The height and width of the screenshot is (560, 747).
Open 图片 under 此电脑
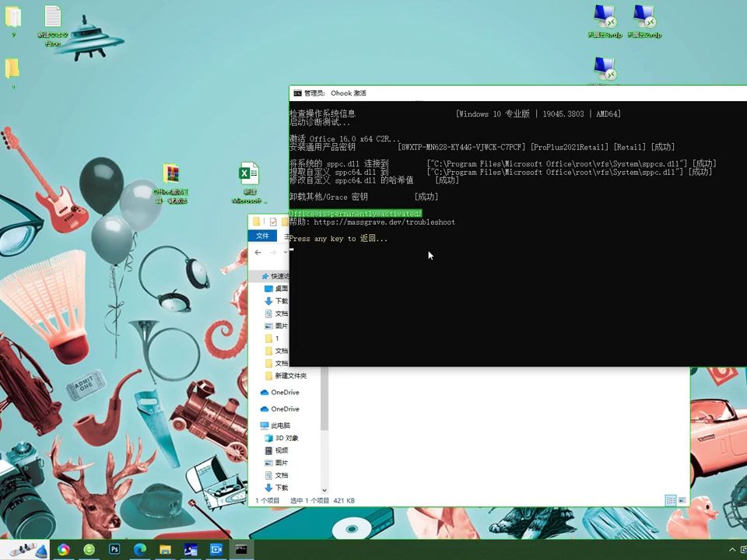(276, 463)
